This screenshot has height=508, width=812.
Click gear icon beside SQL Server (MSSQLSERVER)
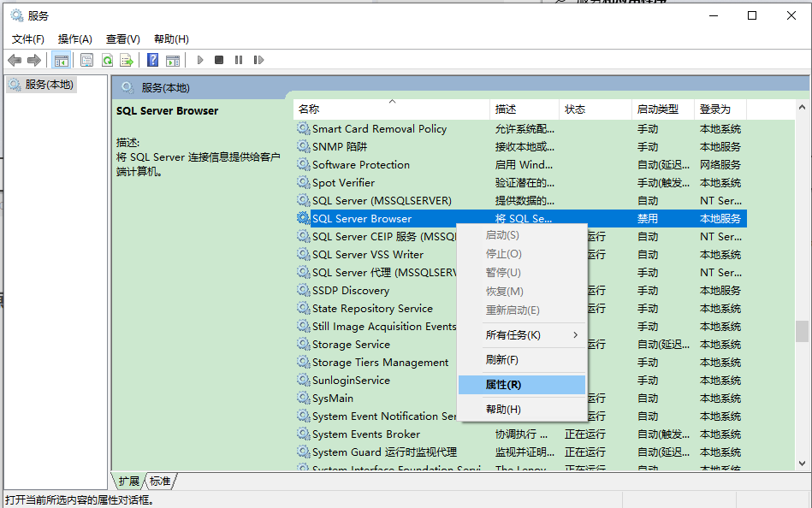point(304,200)
